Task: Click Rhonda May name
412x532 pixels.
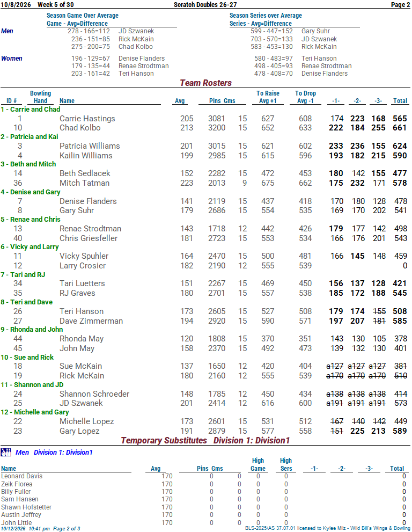Action: [82, 339]
